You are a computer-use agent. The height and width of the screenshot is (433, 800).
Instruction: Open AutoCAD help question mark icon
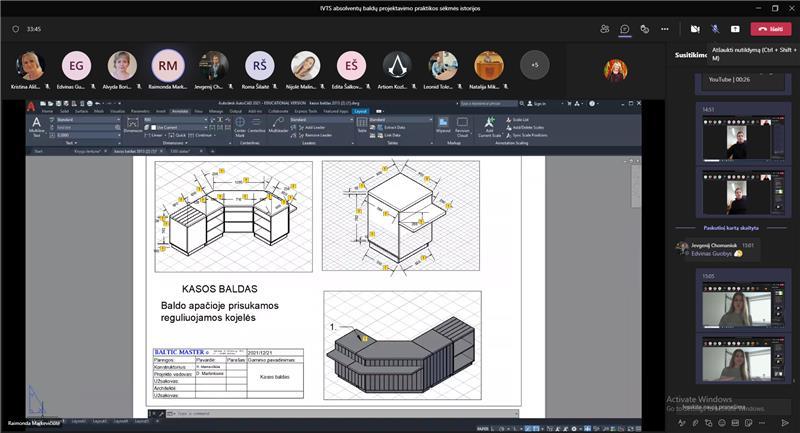coord(592,104)
